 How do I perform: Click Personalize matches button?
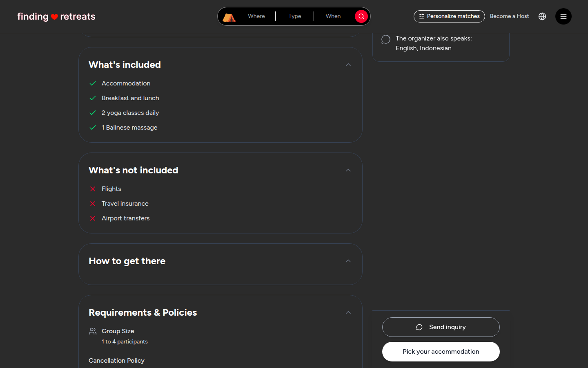449,16
